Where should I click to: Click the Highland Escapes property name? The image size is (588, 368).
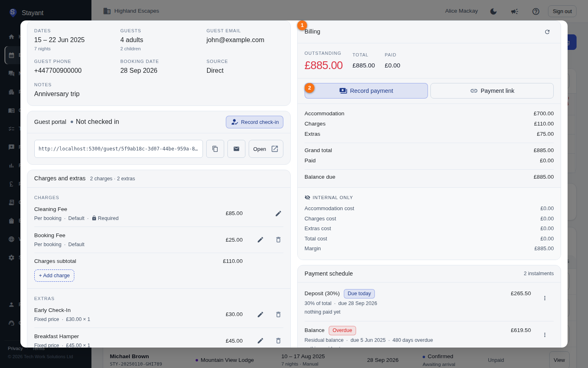(x=137, y=11)
